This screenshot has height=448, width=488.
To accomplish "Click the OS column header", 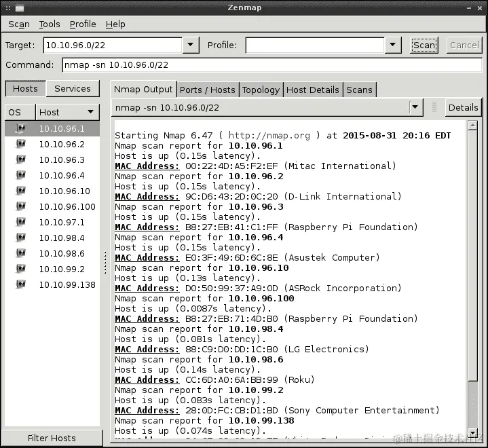I will click(x=20, y=112).
